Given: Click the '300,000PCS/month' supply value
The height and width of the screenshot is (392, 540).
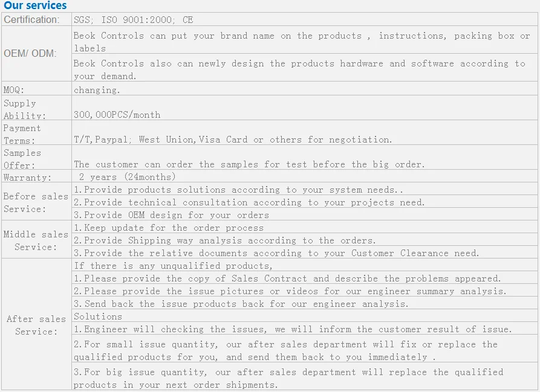Looking at the screenshot, I should [x=117, y=115].
